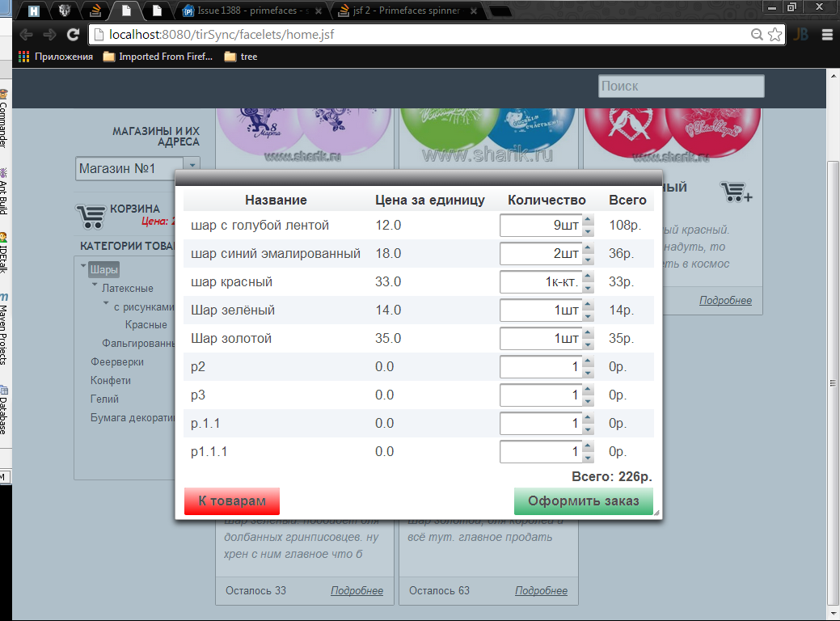Open the Приложения apps shortcut
Image resolution: width=840 pixels, height=621 pixels.
point(56,57)
